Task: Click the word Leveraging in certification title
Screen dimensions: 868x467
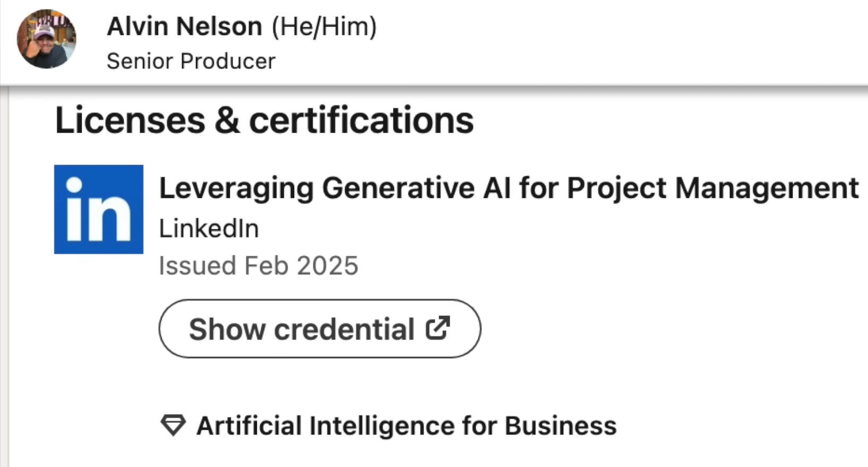Action: click(236, 188)
